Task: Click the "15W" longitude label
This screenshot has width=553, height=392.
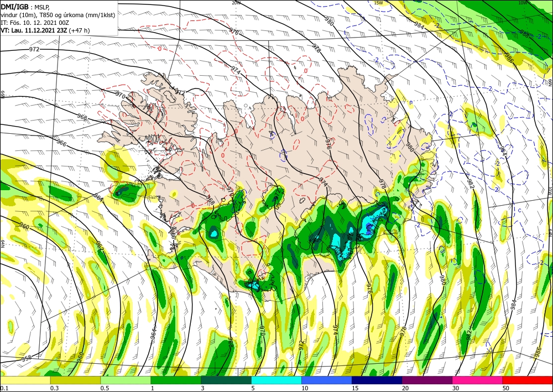Action: pos(378,3)
